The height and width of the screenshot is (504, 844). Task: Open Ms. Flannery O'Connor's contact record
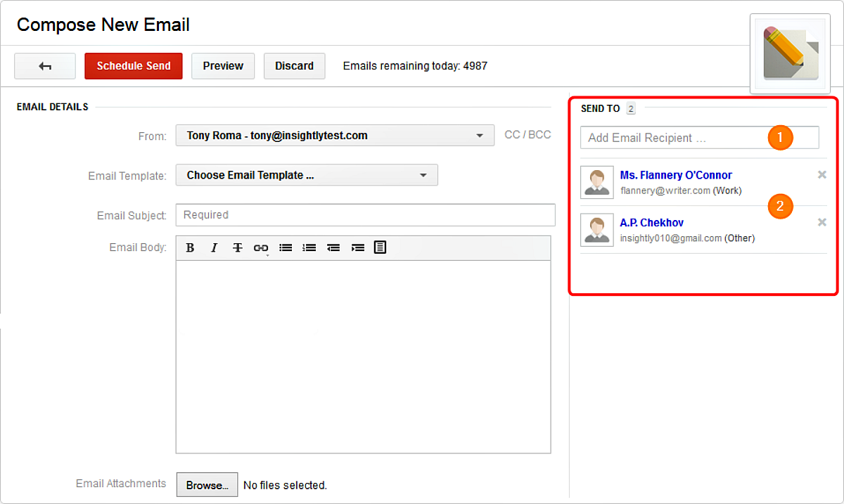(676, 175)
